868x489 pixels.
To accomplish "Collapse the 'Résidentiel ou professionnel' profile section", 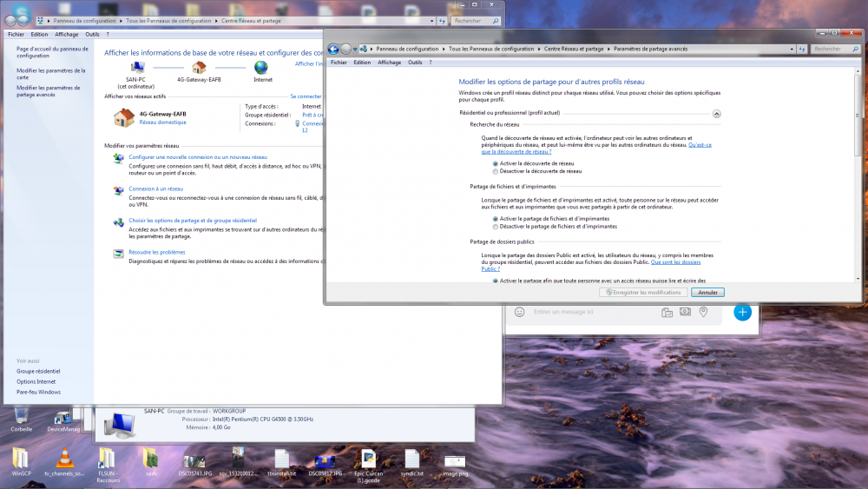I will coord(716,114).
